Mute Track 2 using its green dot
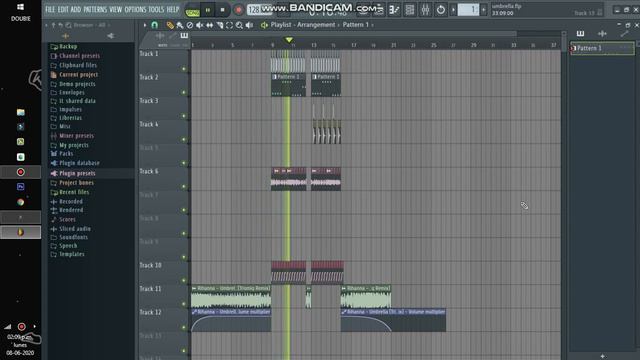Screen dimensions: 640x360 (x=184, y=93)
